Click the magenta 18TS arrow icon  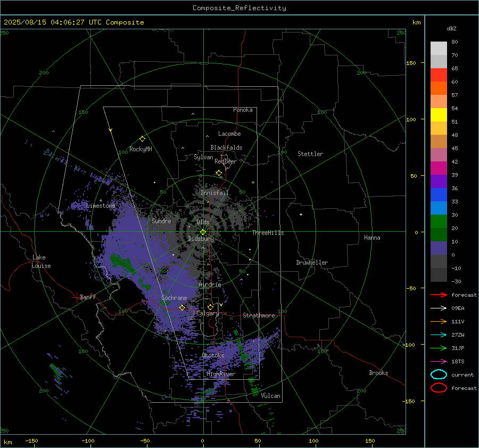pos(439,362)
